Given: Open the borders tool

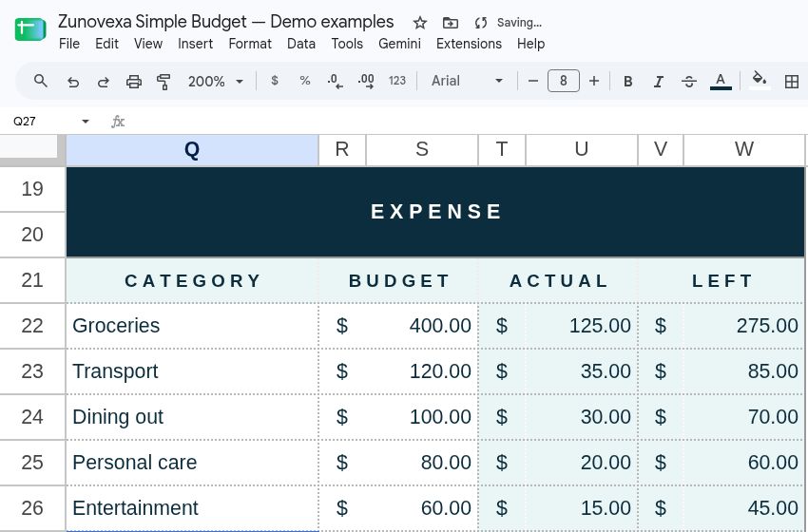Looking at the screenshot, I should coord(792,82).
